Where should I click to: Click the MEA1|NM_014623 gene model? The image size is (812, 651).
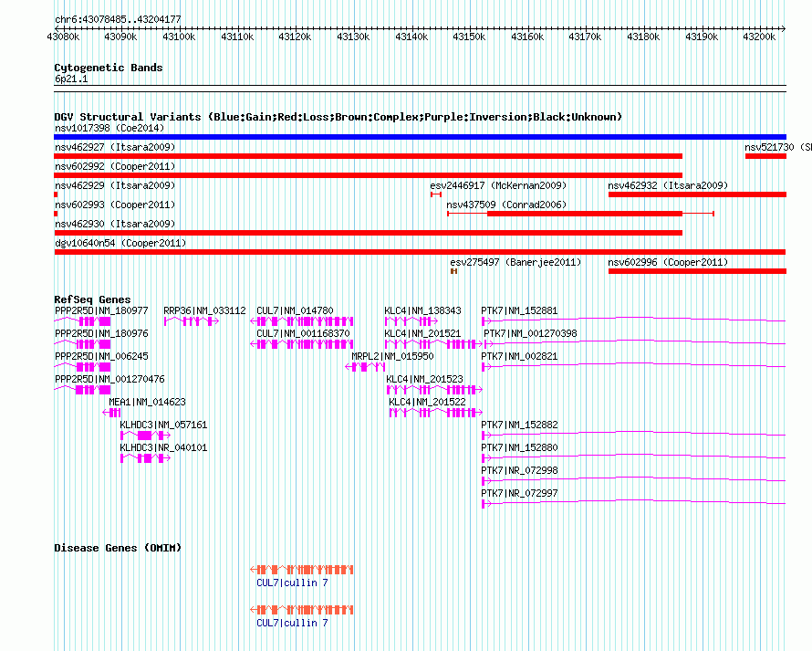[112, 413]
